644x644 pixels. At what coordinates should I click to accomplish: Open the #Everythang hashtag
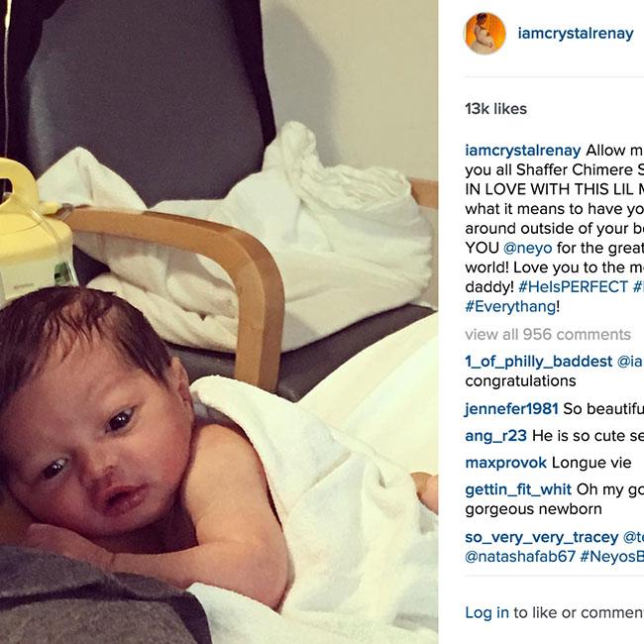510,306
